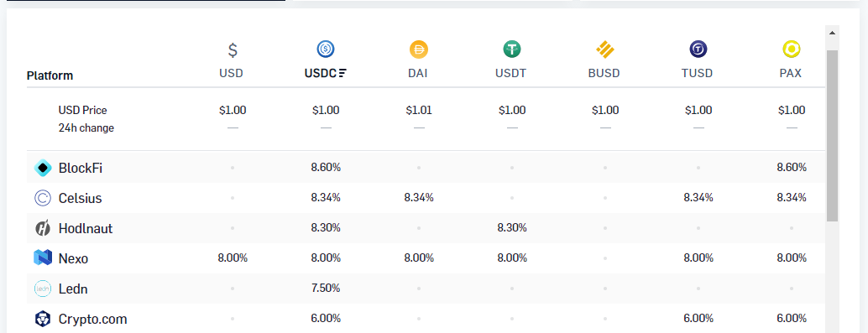868x333 pixels.
Task: Click the Crypto.com logo icon
Action: click(x=43, y=319)
